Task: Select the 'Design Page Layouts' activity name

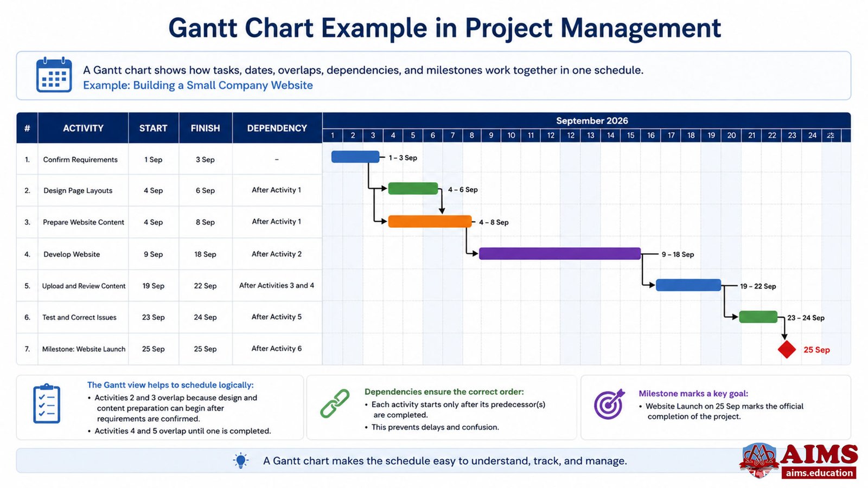Action: click(78, 190)
